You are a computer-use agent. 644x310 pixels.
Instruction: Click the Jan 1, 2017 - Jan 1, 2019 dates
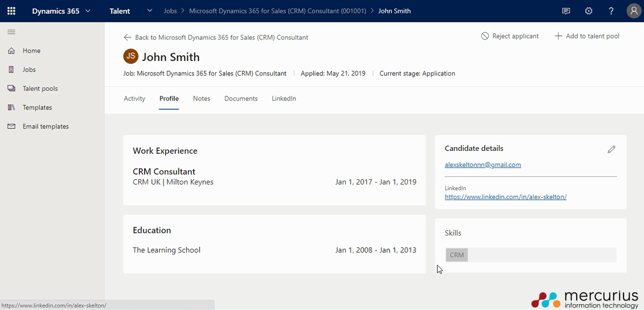[376, 182]
